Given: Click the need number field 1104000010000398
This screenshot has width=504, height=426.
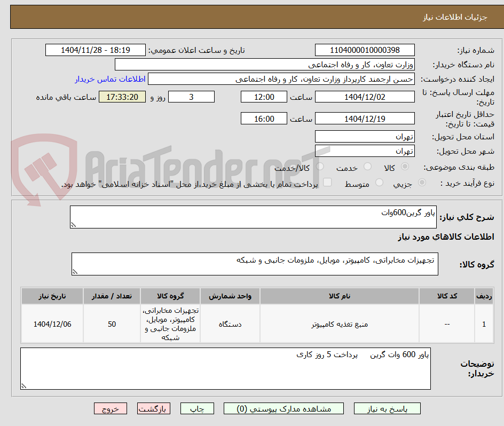Looking at the screenshot, I should pos(365,50).
